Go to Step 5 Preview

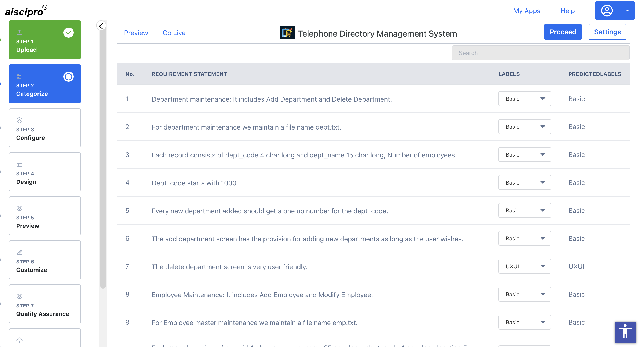click(45, 216)
